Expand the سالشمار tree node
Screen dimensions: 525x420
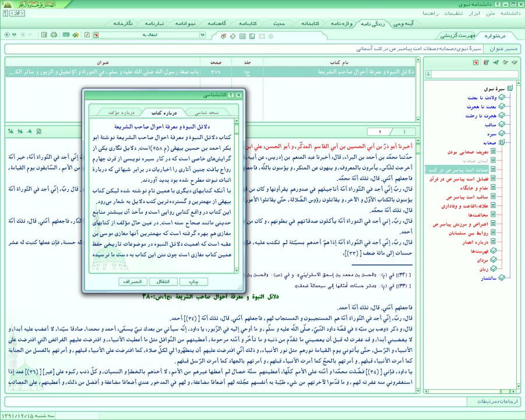(502, 278)
